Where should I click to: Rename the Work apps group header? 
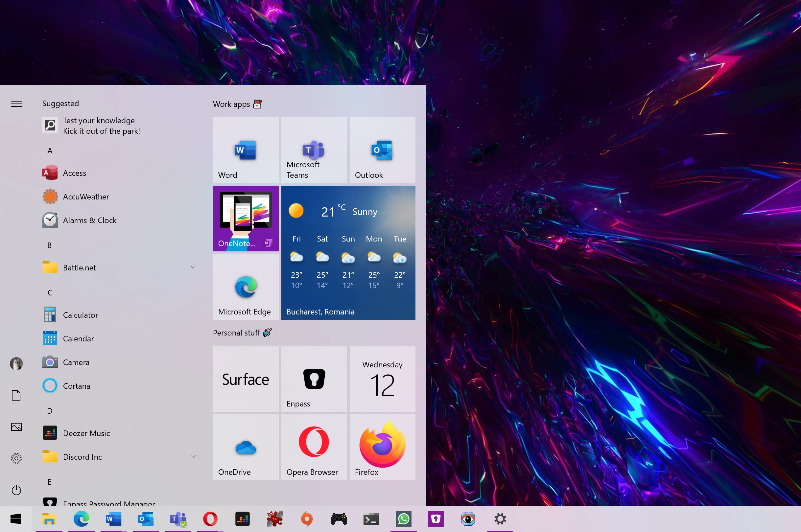tap(237, 104)
